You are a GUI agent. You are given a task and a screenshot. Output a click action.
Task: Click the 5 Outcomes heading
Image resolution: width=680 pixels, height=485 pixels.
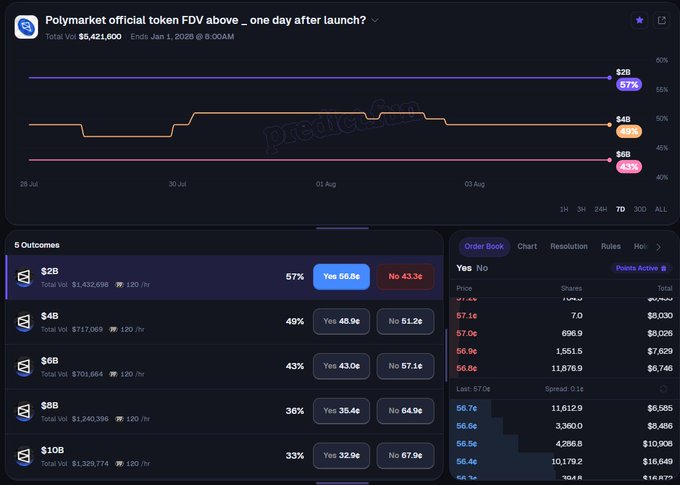37,245
